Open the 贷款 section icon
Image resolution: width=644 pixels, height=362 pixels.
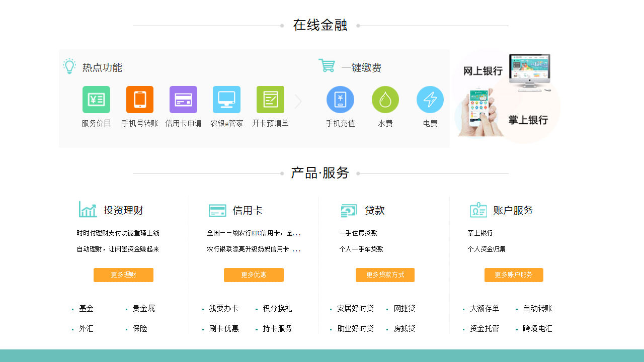tap(348, 210)
